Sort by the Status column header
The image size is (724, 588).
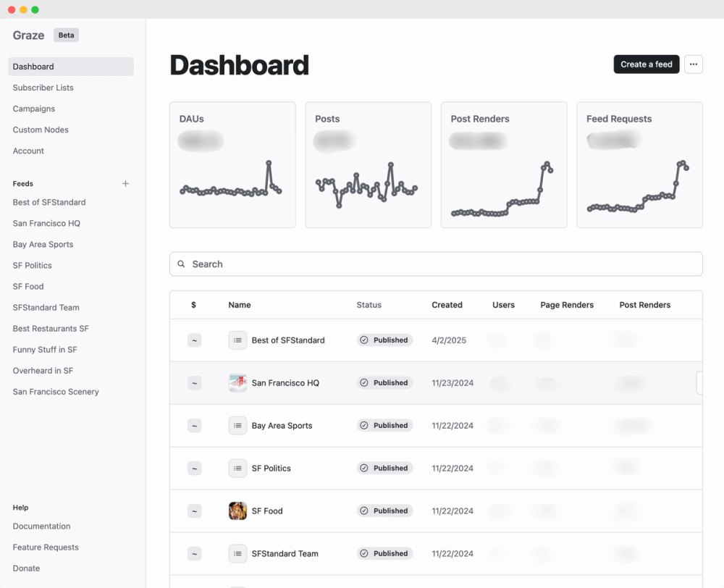[369, 305]
